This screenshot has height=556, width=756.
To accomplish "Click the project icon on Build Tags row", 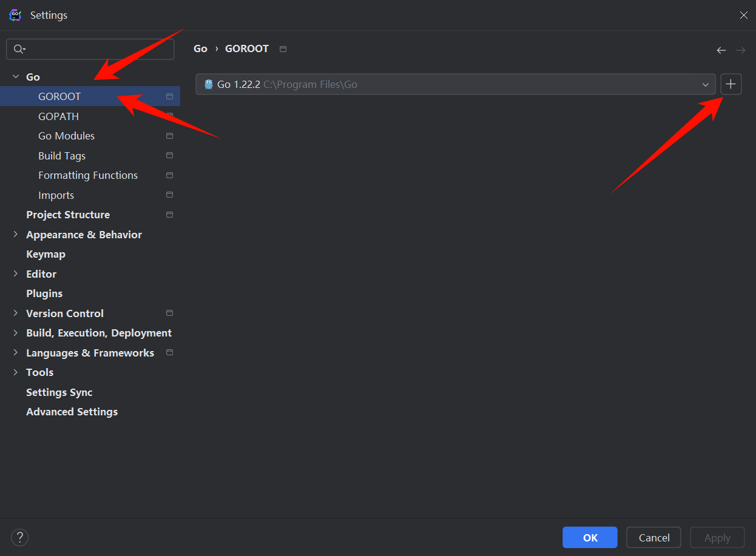I will pyautogui.click(x=169, y=155).
